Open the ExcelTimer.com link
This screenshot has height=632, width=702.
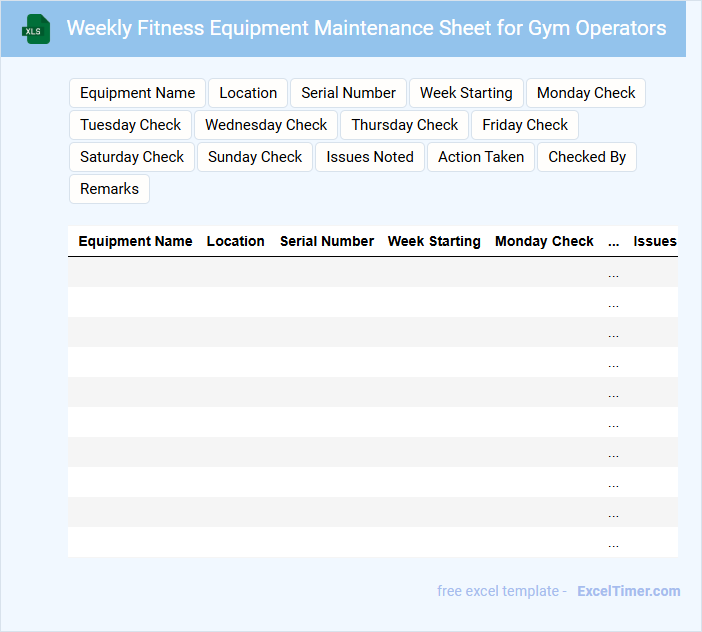pos(629,591)
